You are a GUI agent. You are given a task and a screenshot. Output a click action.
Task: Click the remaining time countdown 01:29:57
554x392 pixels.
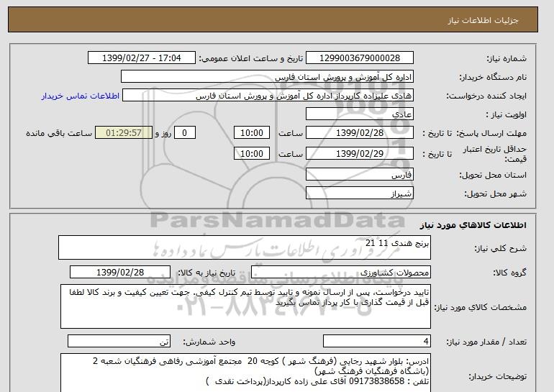(x=124, y=133)
